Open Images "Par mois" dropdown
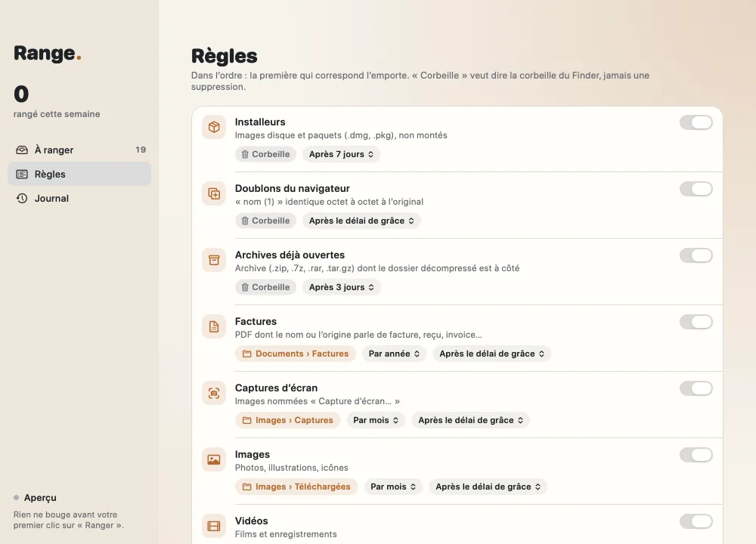This screenshot has height=544, width=756. 393,487
